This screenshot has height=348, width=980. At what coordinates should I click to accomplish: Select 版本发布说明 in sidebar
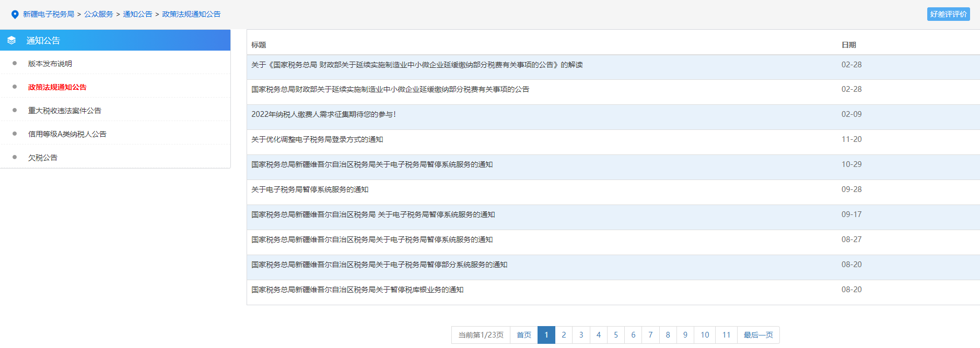click(50, 64)
